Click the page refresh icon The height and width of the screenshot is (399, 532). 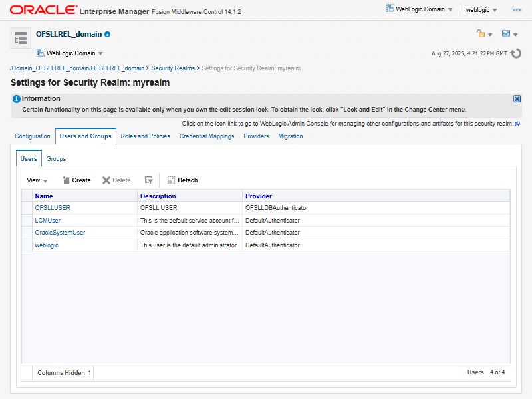515,53
